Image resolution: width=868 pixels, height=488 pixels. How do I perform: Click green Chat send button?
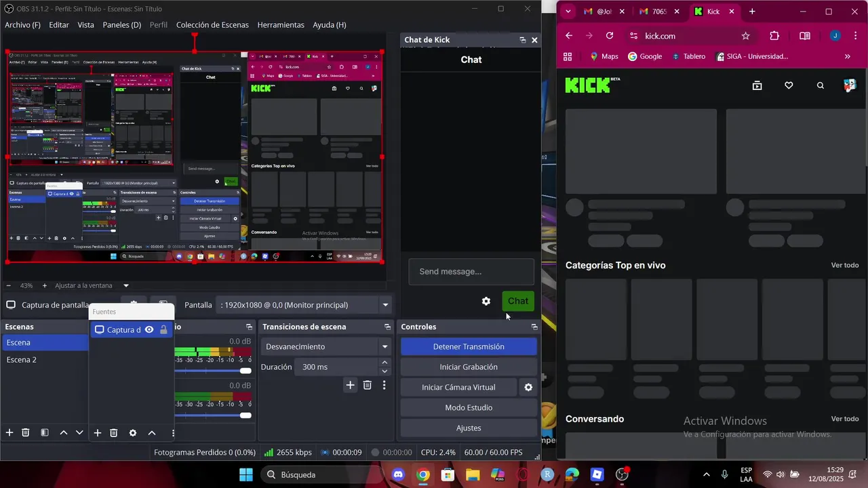(518, 301)
